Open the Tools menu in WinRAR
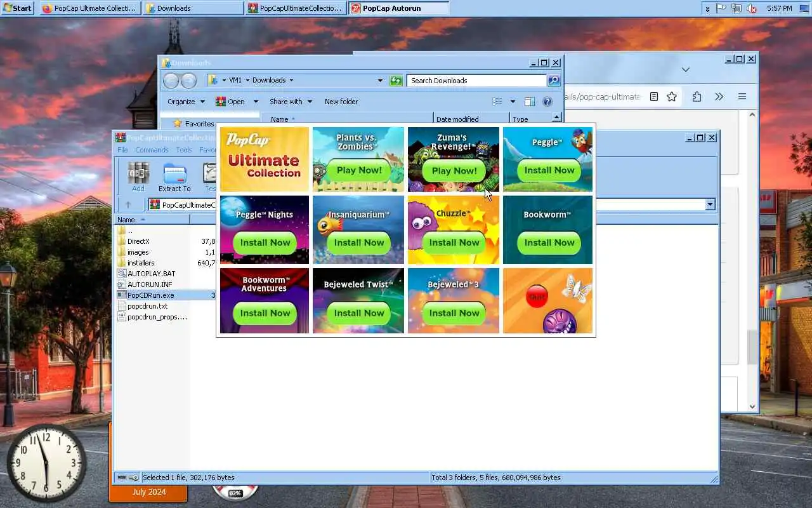 coord(184,150)
